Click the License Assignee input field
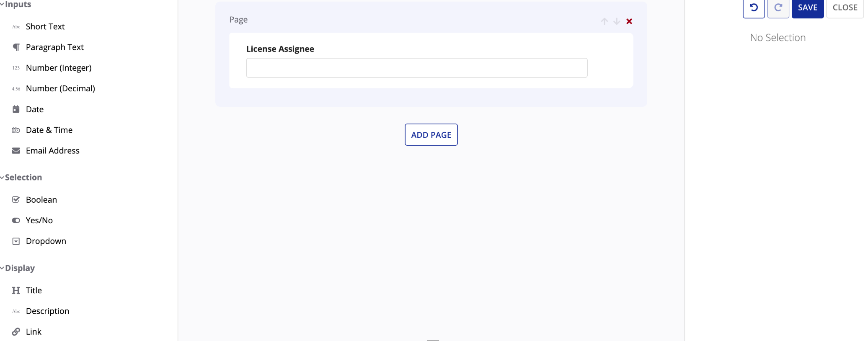Screen dimensions: 868x341 tap(417, 68)
